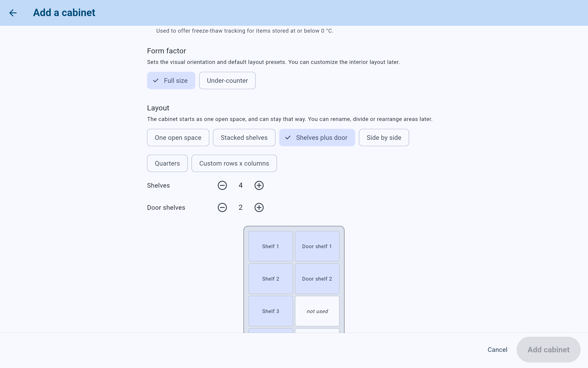Viewport: 588px width, 368px height.
Task: Click the Door shelf 2 cell
Action: click(317, 279)
